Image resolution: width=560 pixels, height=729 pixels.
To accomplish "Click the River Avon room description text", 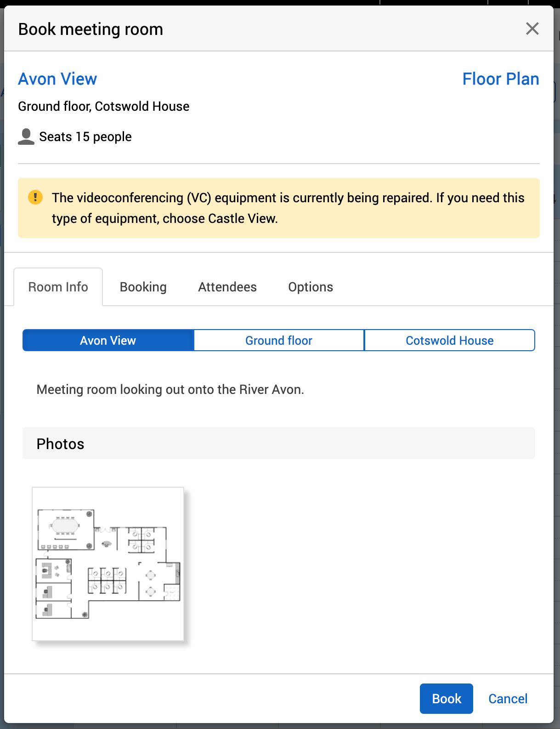I will point(170,390).
